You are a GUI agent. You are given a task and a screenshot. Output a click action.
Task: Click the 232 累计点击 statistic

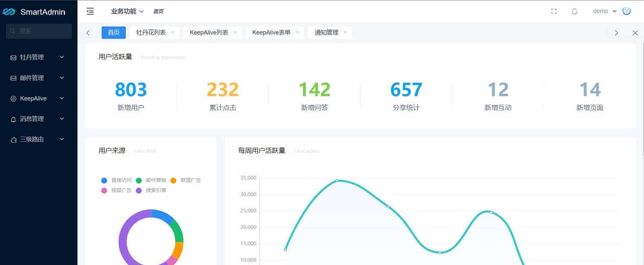tap(223, 97)
